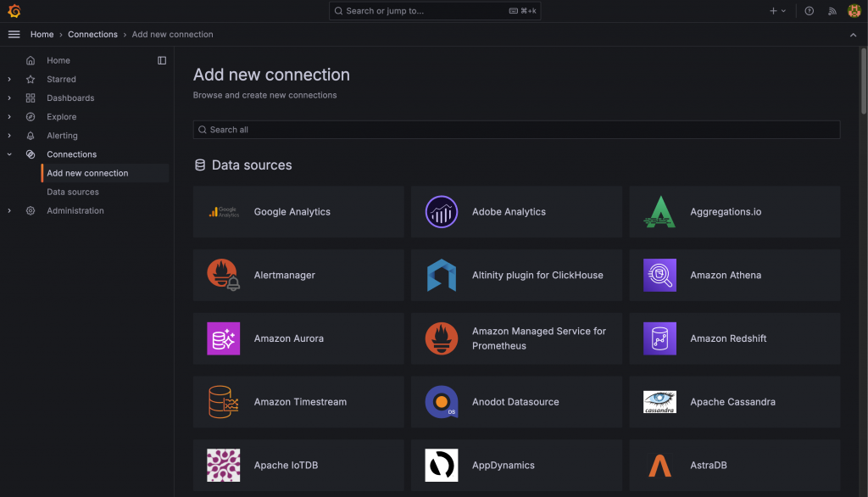This screenshot has width=868, height=497.
Task: Click the page vertical scrollbar
Action: click(863, 81)
